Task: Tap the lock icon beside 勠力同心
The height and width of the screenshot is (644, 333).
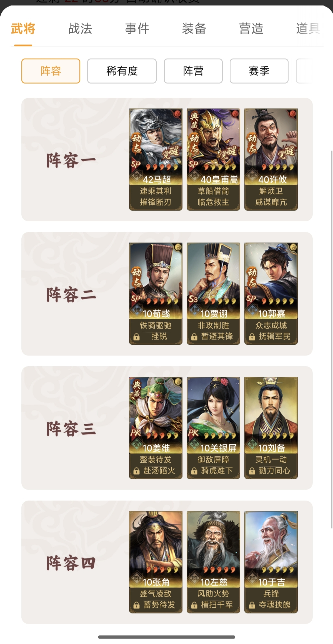Action: [x=252, y=471]
